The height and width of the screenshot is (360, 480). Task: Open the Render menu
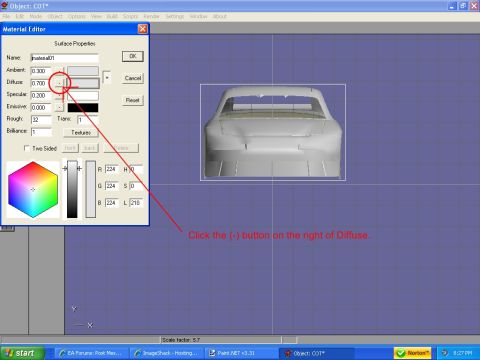click(x=152, y=16)
